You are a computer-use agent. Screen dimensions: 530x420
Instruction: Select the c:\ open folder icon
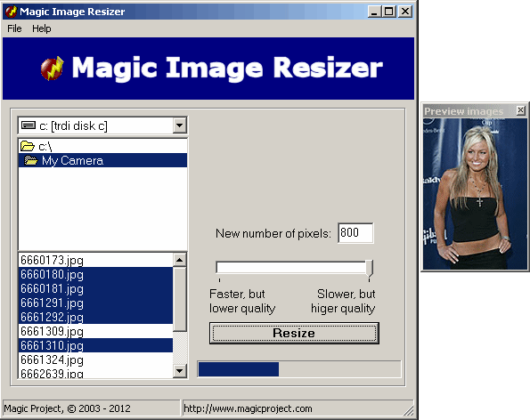click(27, 146)
